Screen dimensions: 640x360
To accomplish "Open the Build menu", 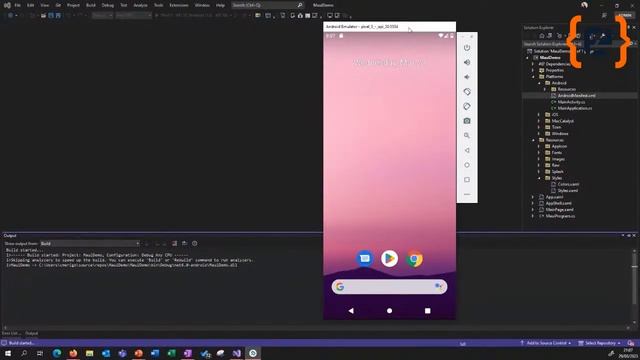I will [x=91, y=5].
